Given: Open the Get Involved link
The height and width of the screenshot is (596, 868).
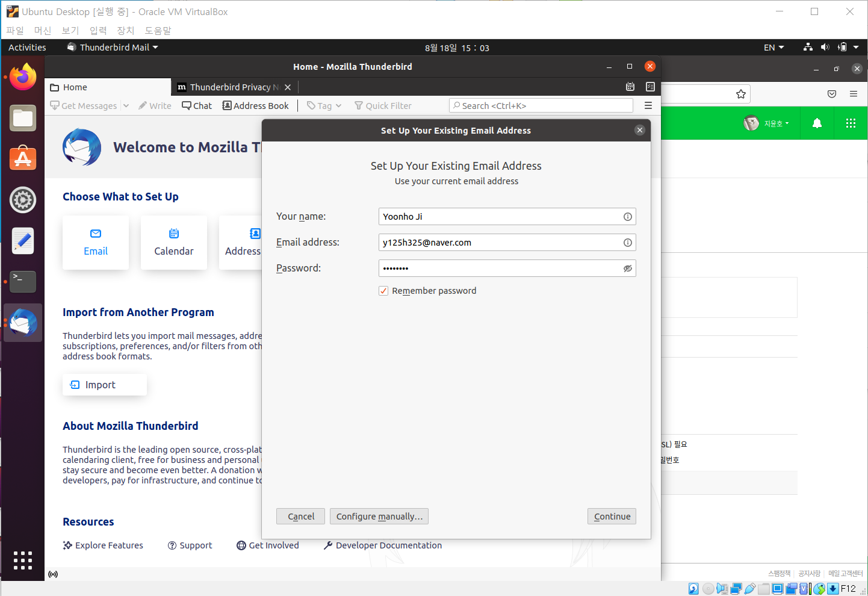Looking at the screenshot, I should tap(268, 545).
